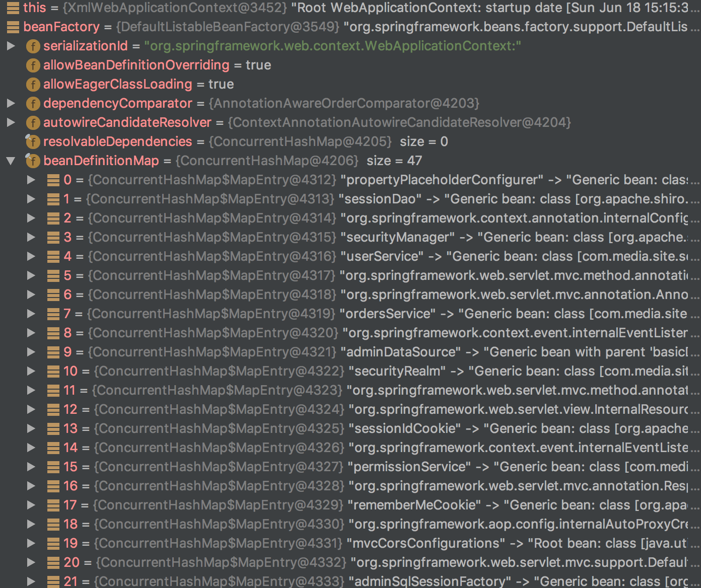This screenshot has width=701, height=588.
Task: Expand the autowireCandidateResolver field node
Action: click(x=11, y=122)
